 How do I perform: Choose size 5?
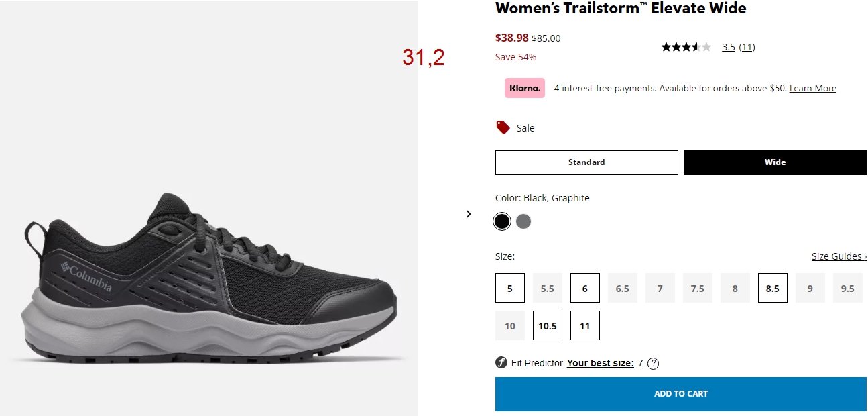(x=510, y=288)
